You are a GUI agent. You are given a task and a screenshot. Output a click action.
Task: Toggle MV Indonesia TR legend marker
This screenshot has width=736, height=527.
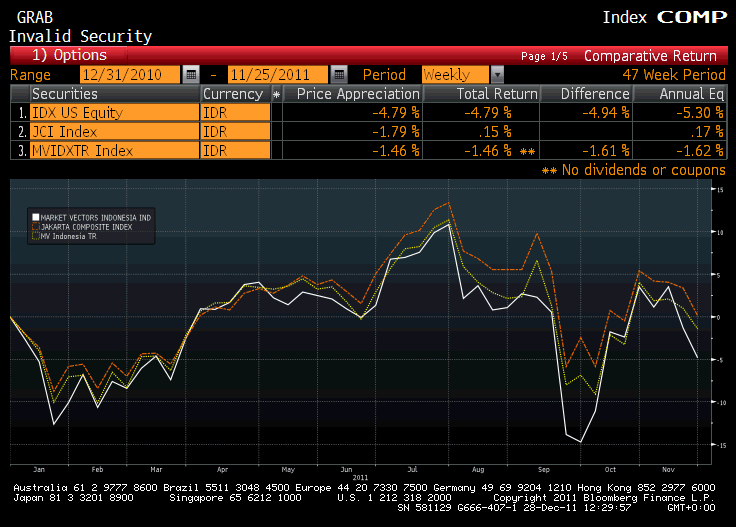[35, 236]
